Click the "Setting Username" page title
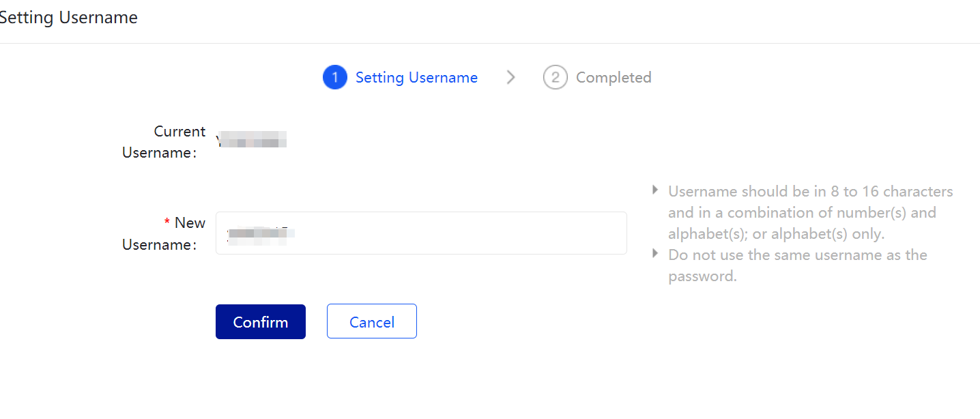Viewport: 980px width, 419px height. point(68,18)
